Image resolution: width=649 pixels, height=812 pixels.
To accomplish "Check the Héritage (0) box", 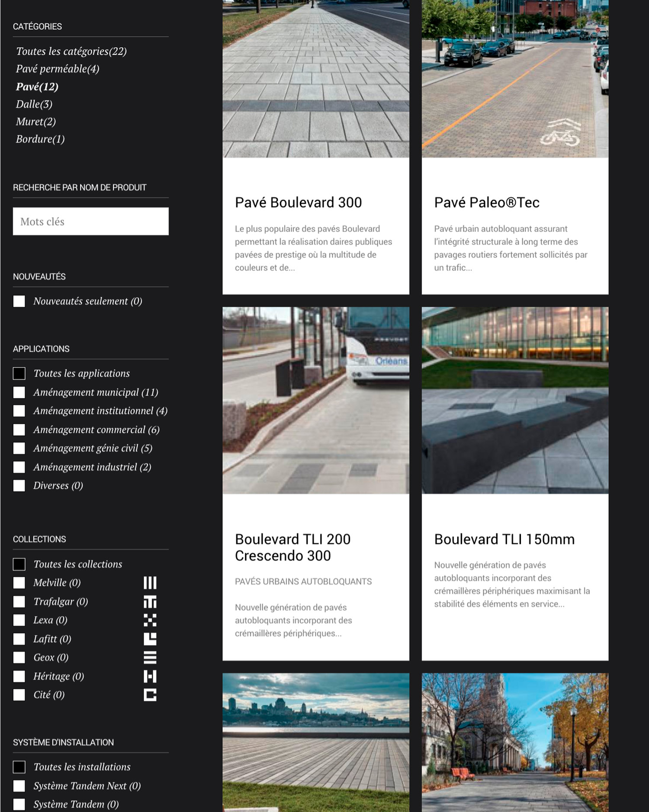I will click(19, 676).
